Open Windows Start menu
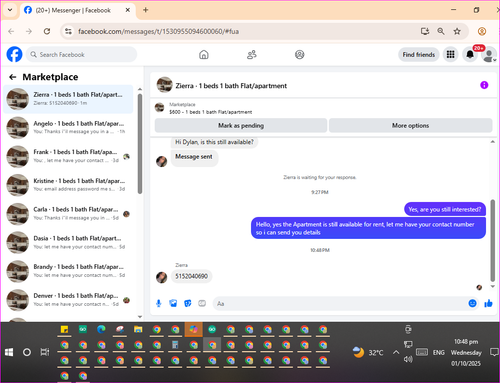Image resolution: width=500 pixels, height=383 pixels. 9,352
